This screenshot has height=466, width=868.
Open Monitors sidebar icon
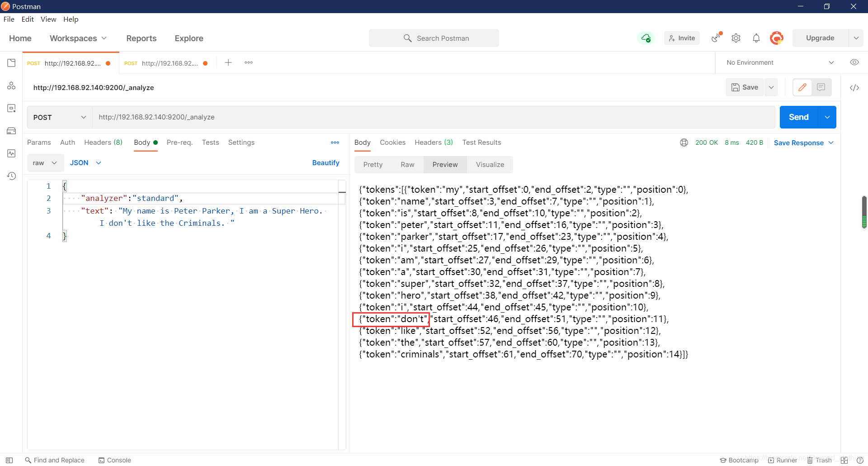[11, 153]
